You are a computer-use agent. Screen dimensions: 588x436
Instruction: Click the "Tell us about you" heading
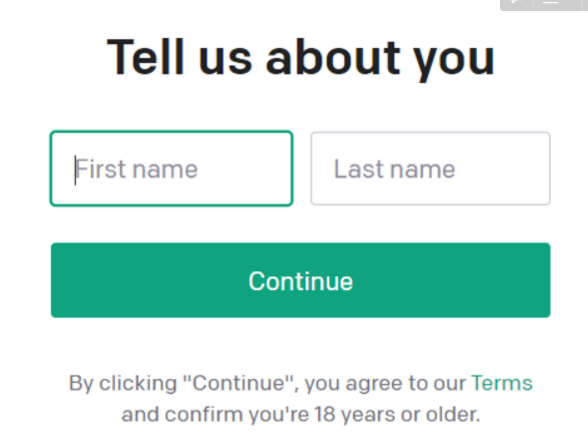(301, 58)
